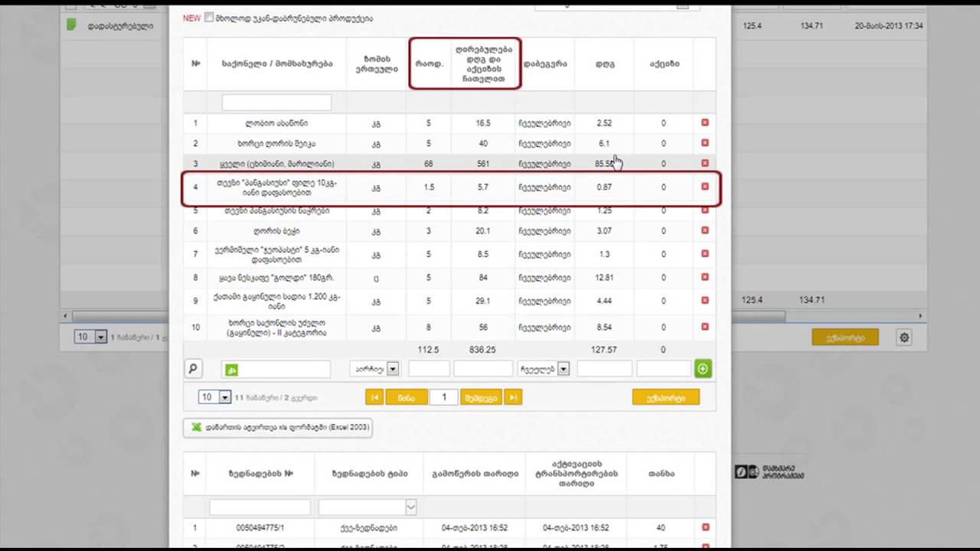Click the 'შემდეგი' next page button
This screenshot has width=980, height=551.
tap(482, 398)
